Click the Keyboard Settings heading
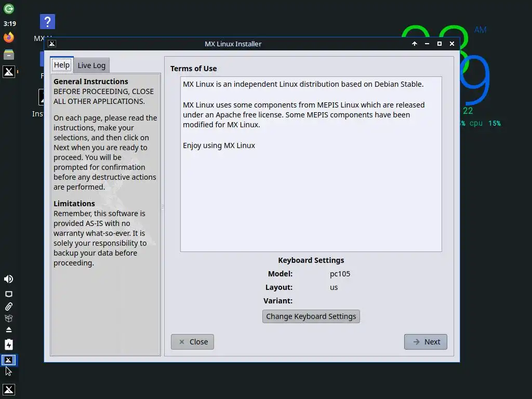Image resolution: width=532 pixels, height=399 pixels. [311, 260]
